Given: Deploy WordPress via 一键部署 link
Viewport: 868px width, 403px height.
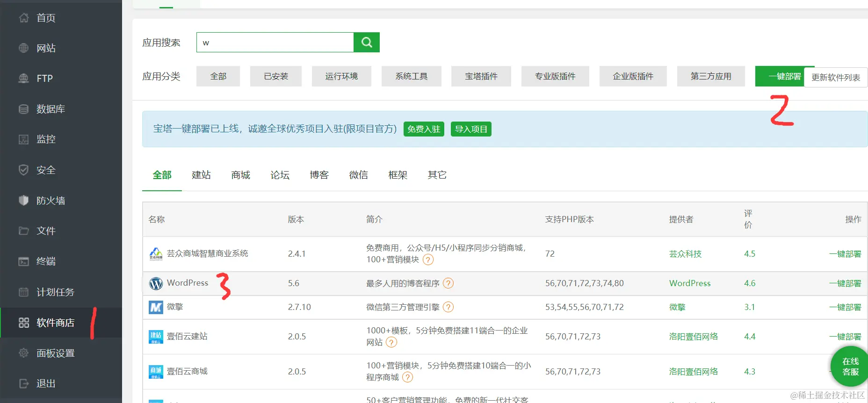Looking at the screenshot, I should (845, 283).
